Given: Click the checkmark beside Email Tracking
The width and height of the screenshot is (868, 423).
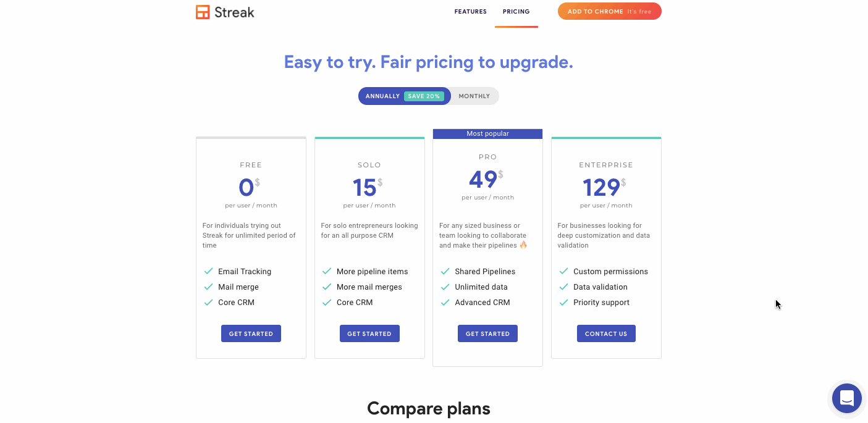Looking at the screenshot, I should [209, 271].
